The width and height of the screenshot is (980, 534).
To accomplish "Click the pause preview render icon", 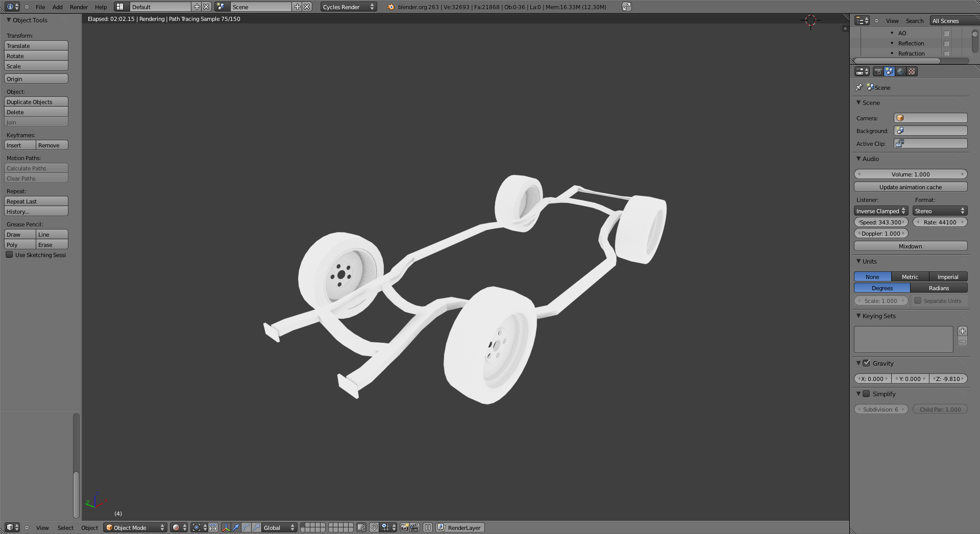I will click(428, 527).
